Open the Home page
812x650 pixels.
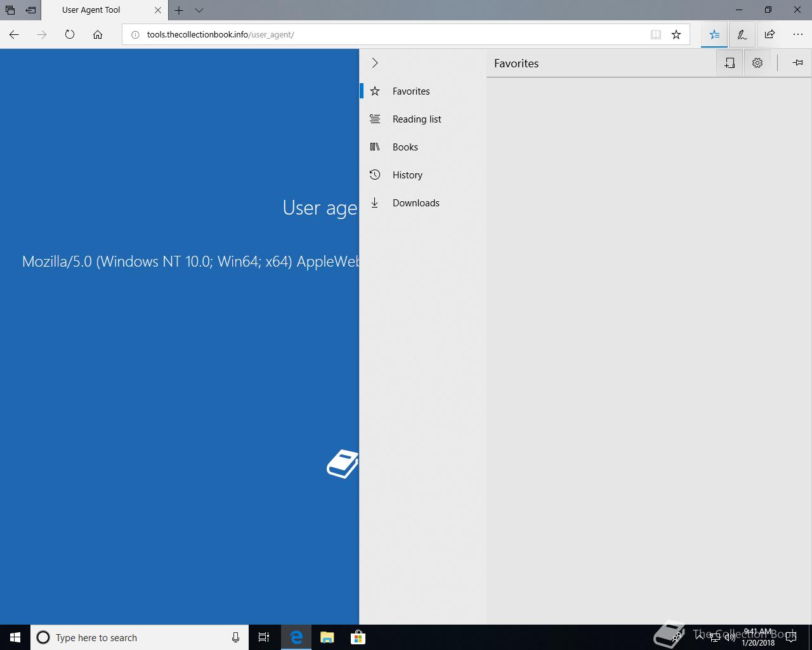(x=98, y=34)
